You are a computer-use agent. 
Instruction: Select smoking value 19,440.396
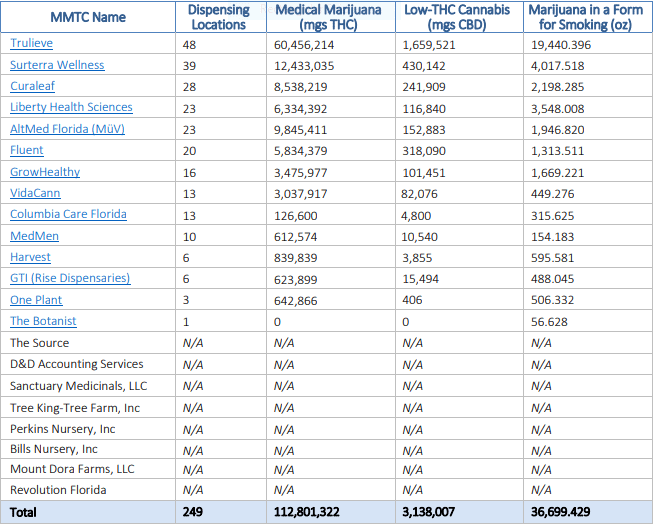(x=561, y=45)
